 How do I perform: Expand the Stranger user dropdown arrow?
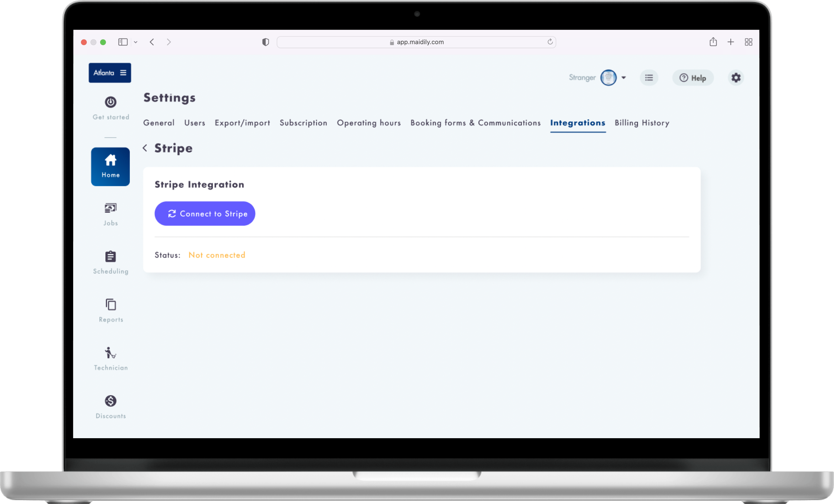tap(624, 78)
